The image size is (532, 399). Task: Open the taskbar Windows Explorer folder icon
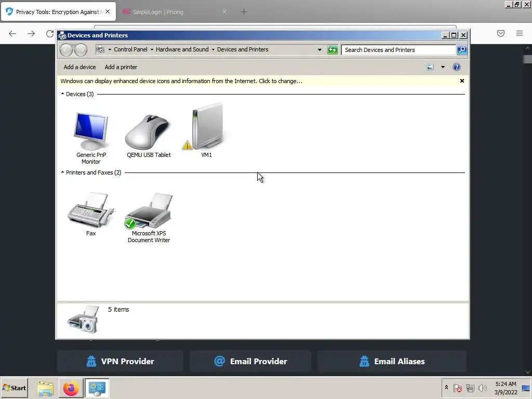[46, 388]
